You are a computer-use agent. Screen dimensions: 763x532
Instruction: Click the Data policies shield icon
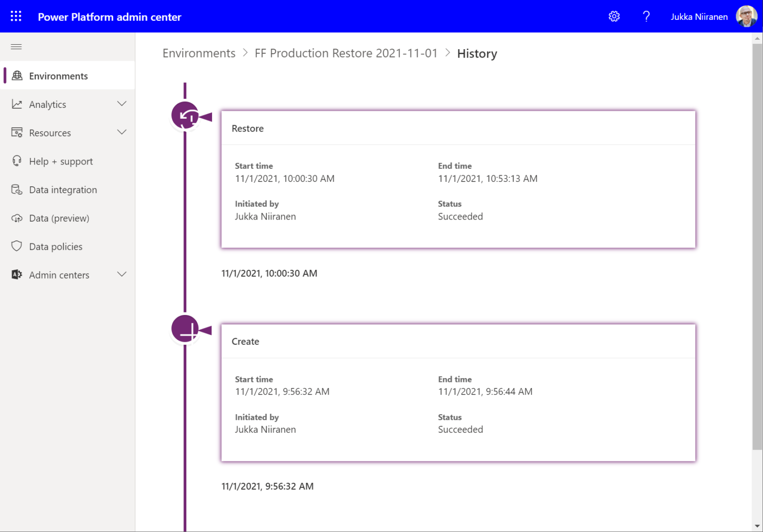pos(17,246)
